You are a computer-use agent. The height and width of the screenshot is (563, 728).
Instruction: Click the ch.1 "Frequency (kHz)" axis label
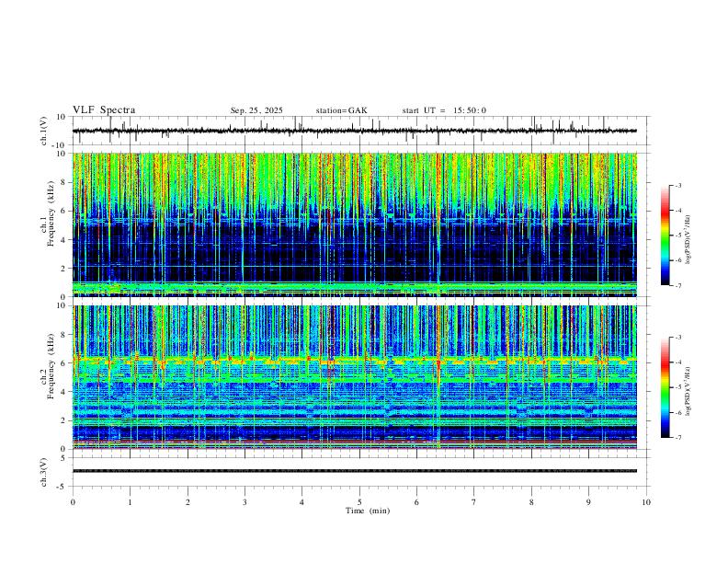click(x=51, y=213)
